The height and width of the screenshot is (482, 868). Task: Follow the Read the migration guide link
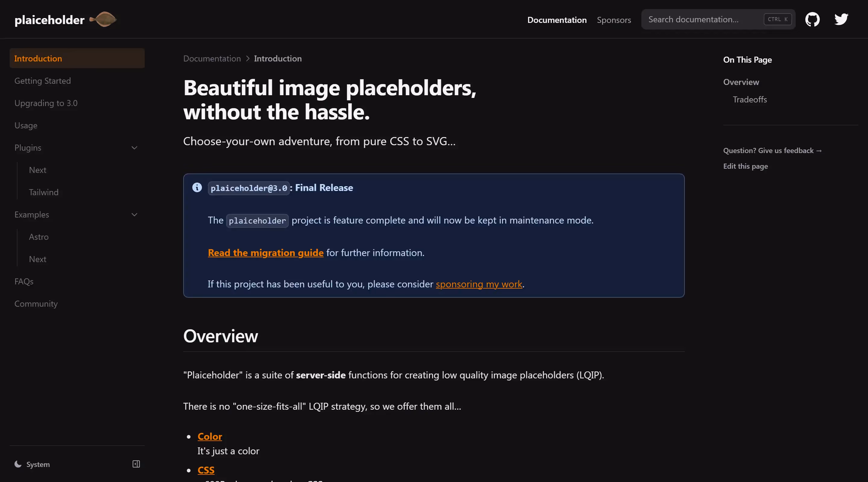point(266,253)
